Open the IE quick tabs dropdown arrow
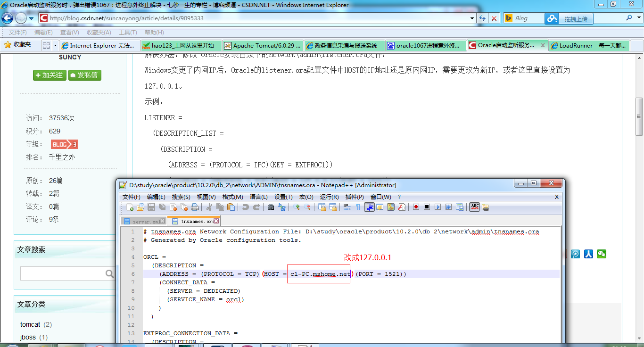644x347 pixels. (x=55, y=45)
